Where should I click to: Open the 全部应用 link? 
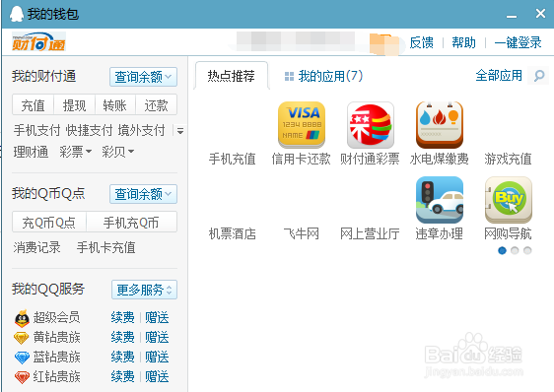(499, 75)
